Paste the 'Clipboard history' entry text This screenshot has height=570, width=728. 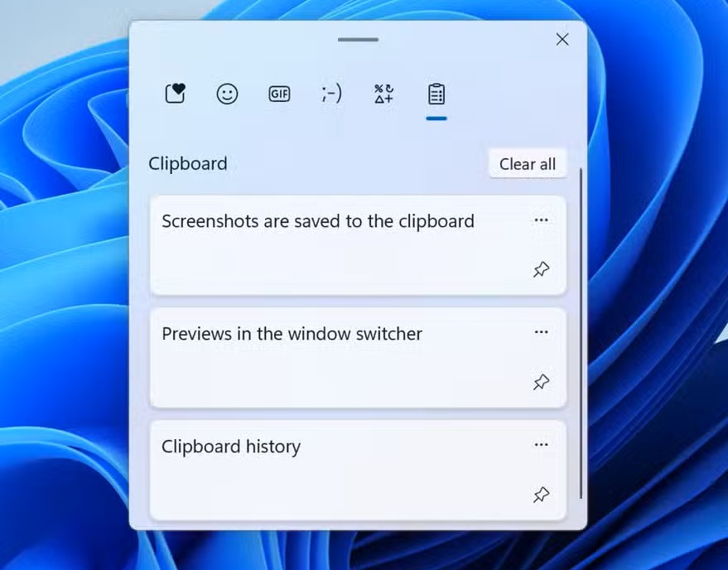tap(231, 447)
